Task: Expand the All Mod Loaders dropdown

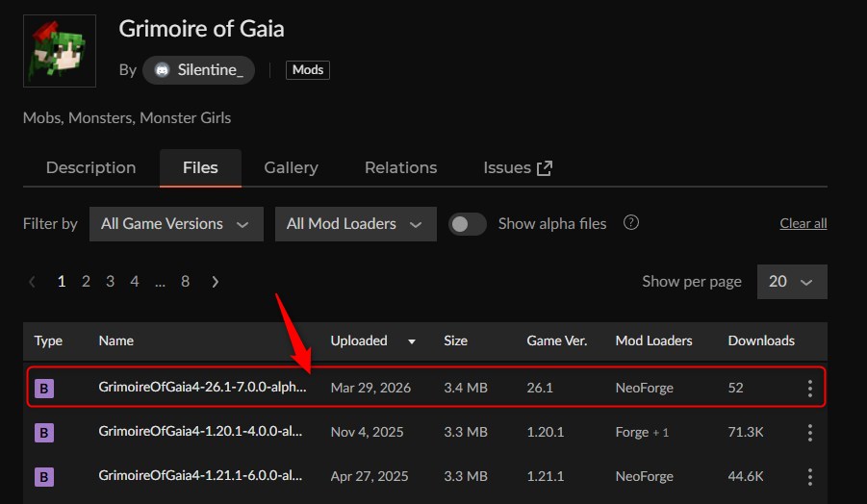Action: tap(355, 223)
